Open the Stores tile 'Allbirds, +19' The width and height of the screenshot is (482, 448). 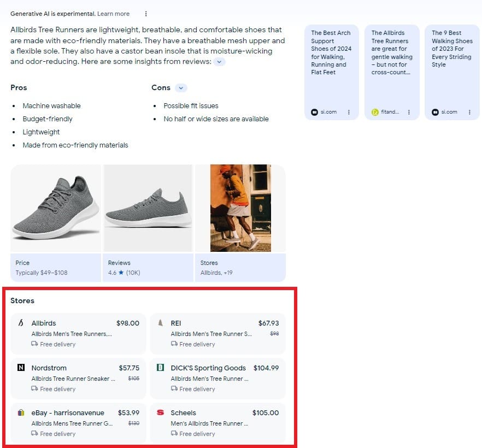(240, 268)
